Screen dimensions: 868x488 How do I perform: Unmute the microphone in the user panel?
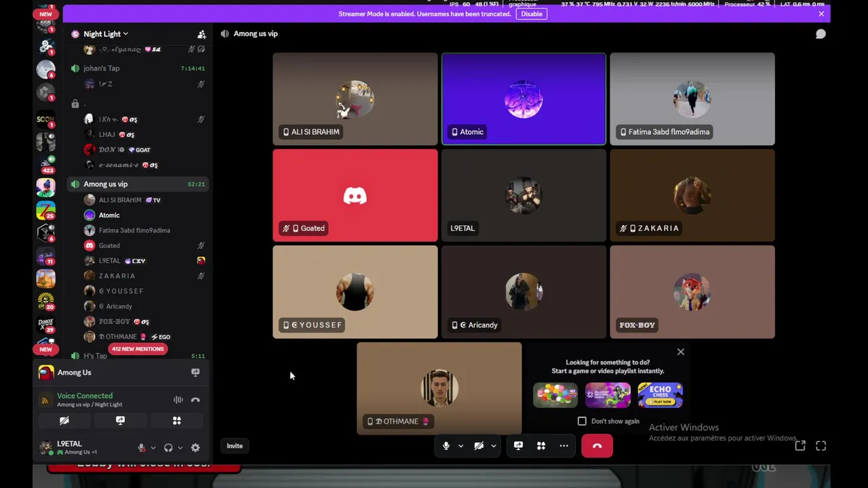141,448
